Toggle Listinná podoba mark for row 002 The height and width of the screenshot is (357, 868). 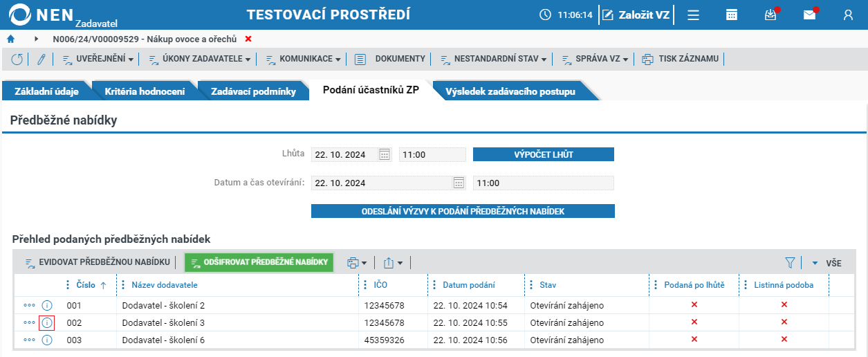(x=784, y=322)
